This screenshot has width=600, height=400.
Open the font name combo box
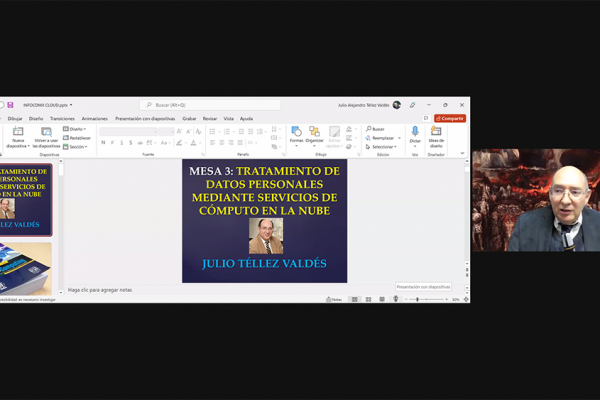tap(129, 132)
